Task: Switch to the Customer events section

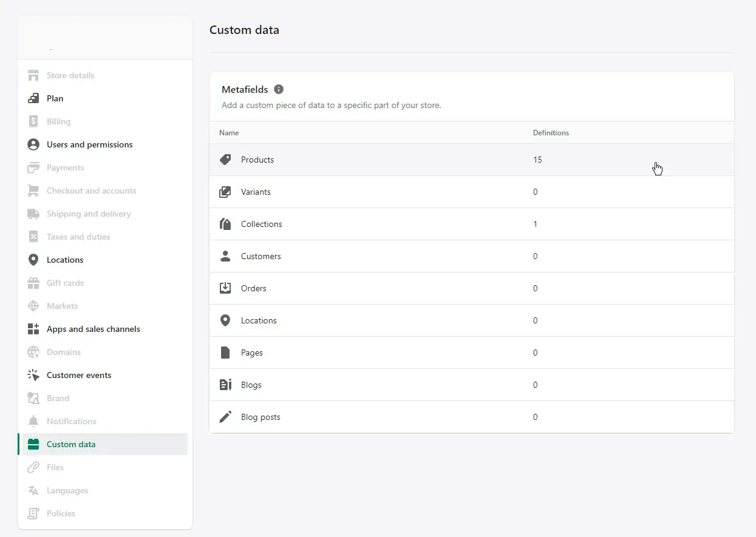Action: 78,375
